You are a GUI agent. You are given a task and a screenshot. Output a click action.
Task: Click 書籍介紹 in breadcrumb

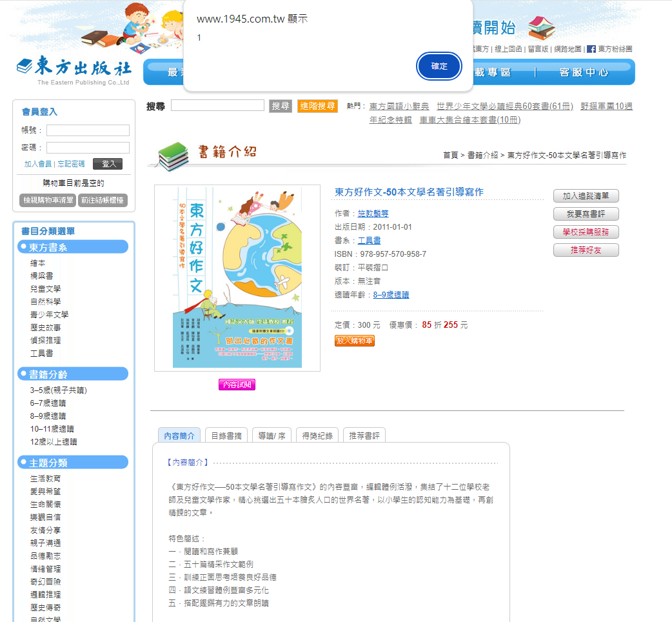pos(482,155)
